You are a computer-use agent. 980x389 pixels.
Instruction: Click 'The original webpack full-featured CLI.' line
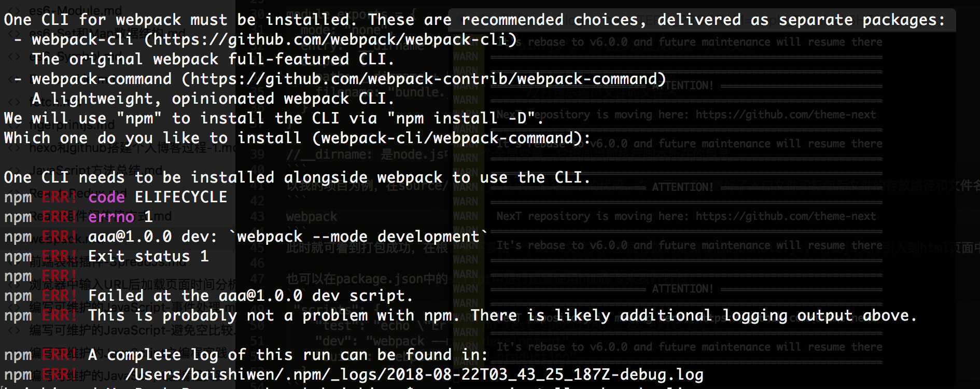tap(213, 59)
